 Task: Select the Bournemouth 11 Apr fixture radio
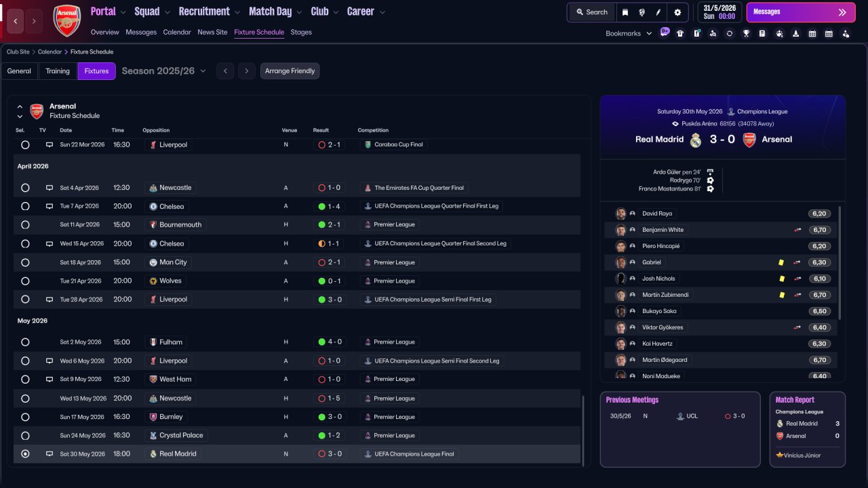(x=25, y=224)
